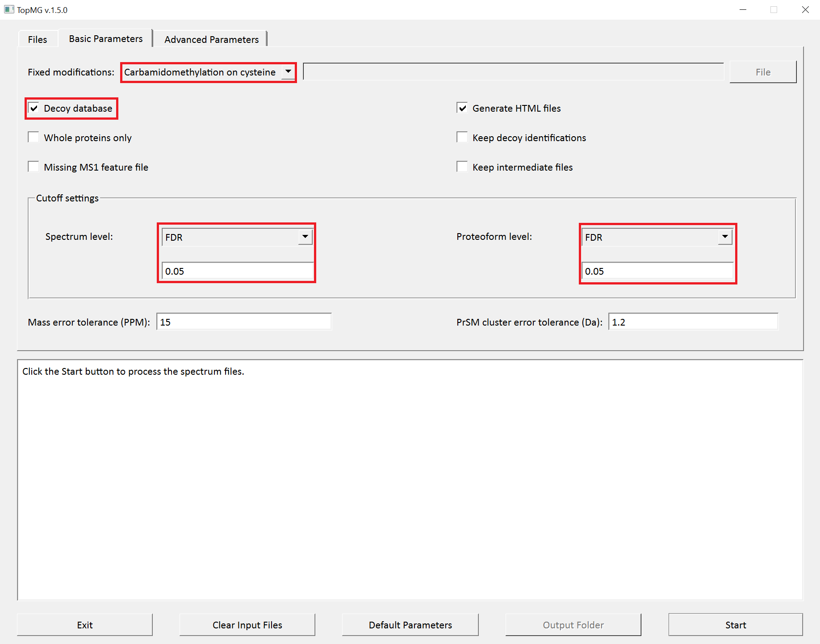The width and height of the screenshot is (820, 644).
Task: Select the Basic Parameters tab
Action: point(106,38)
